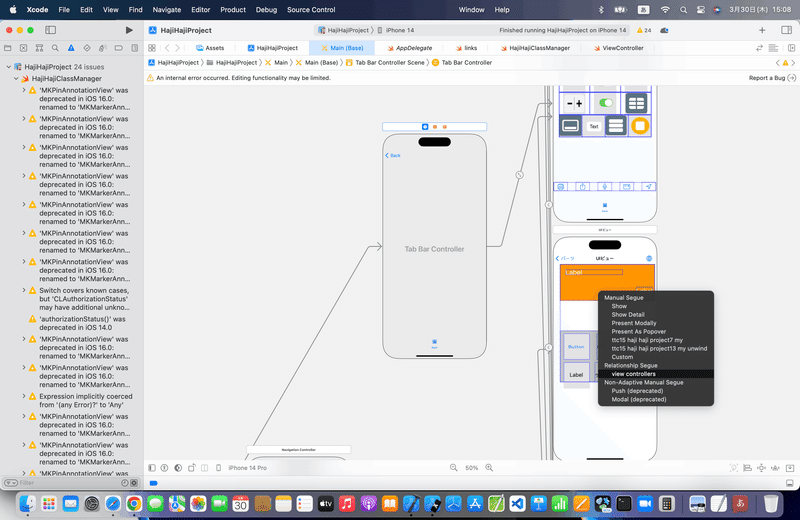
Task: Open the Breakpoint navigator icon
Action: [118, 48]
